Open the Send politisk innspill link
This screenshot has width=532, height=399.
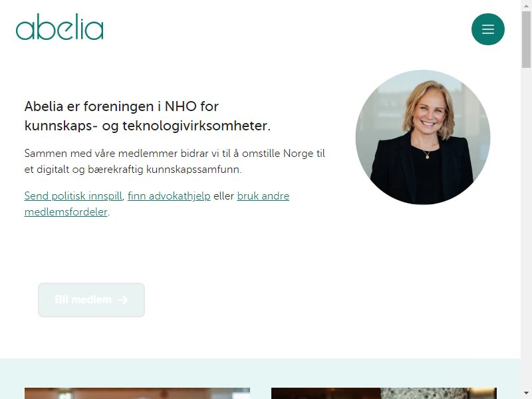[x=73, y=196]
